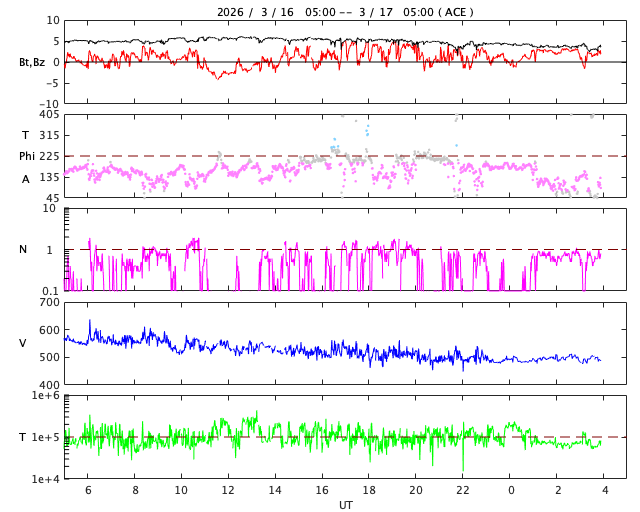
Task: Click the "135" tick label
Action: pyautogui.click(x=48, y=177)
